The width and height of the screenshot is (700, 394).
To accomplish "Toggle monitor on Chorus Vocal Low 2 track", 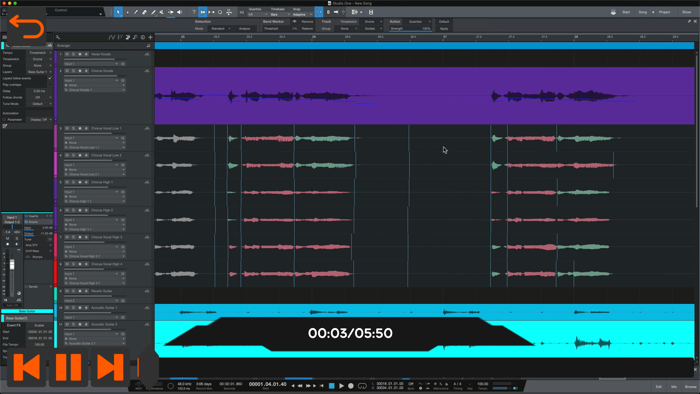I will [x=86, y=155].
